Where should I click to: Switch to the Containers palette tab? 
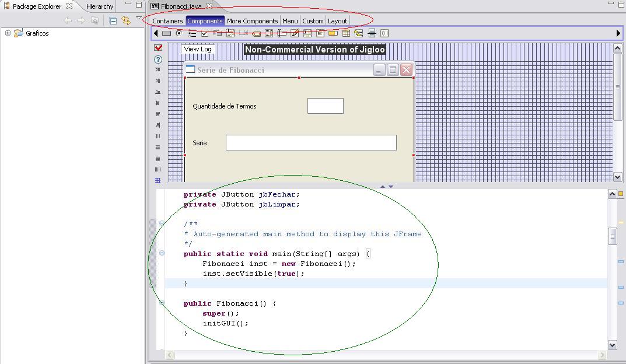pos(167,21)
